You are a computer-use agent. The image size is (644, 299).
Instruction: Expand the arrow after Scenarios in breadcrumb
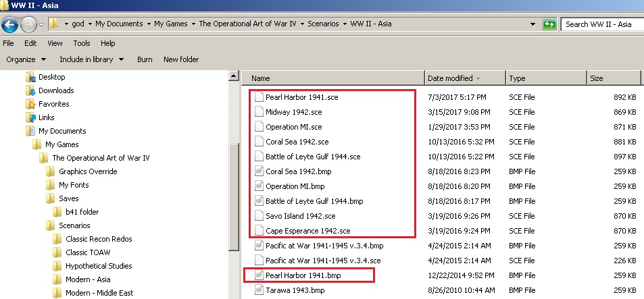(x=345, y=24)
